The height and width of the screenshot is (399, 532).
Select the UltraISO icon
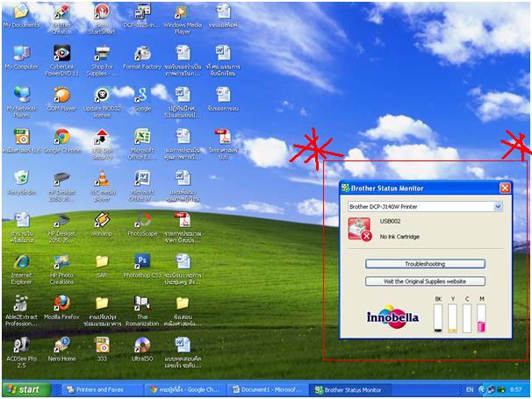[x=142, y=349]
